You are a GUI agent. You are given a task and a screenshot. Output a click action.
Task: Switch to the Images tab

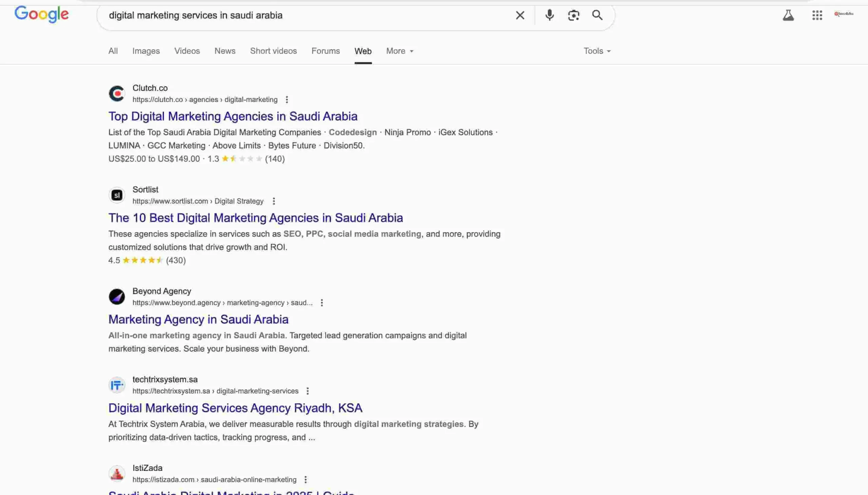(146, 51)
